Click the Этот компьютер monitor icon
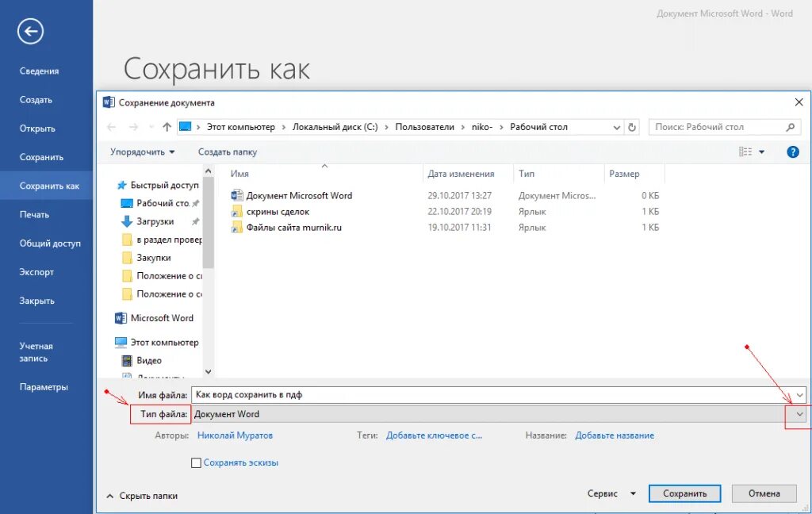Screen dimensions: 812x514 (x=121, y=343)
